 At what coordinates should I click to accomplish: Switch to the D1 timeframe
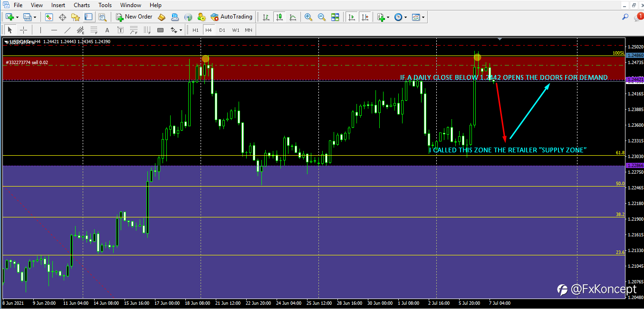[x=222, y=30]
